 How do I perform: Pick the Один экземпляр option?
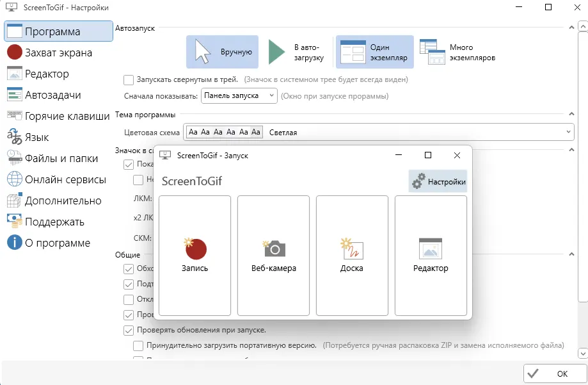(x=375, y=52)
